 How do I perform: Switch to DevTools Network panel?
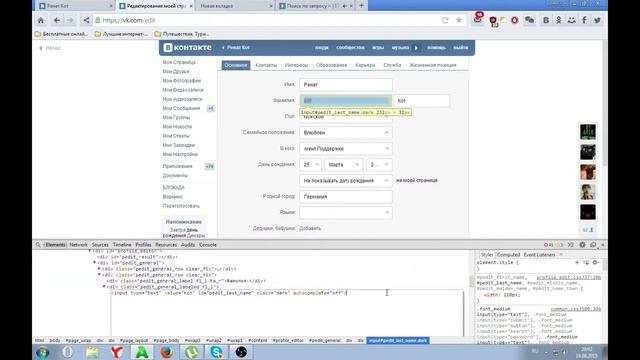click(78, 245)
